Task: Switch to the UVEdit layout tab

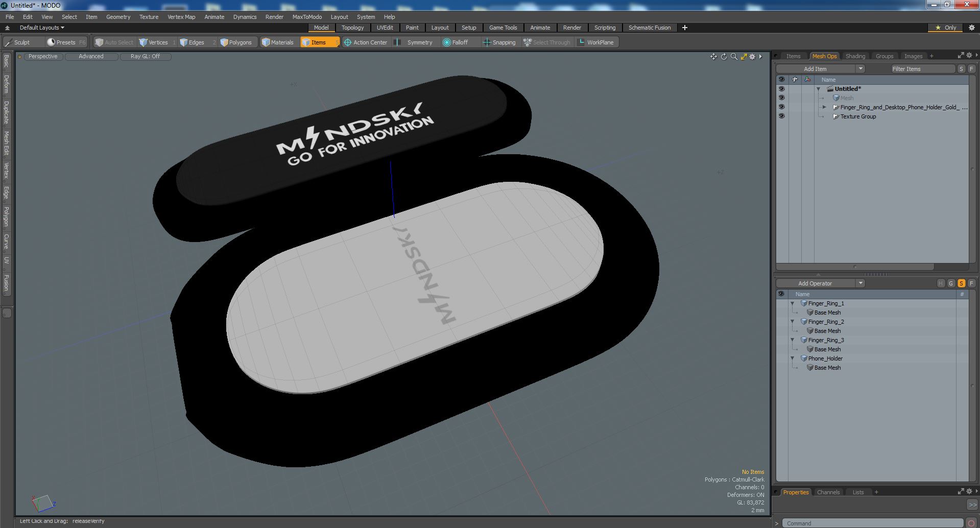Action: point(385,28)
